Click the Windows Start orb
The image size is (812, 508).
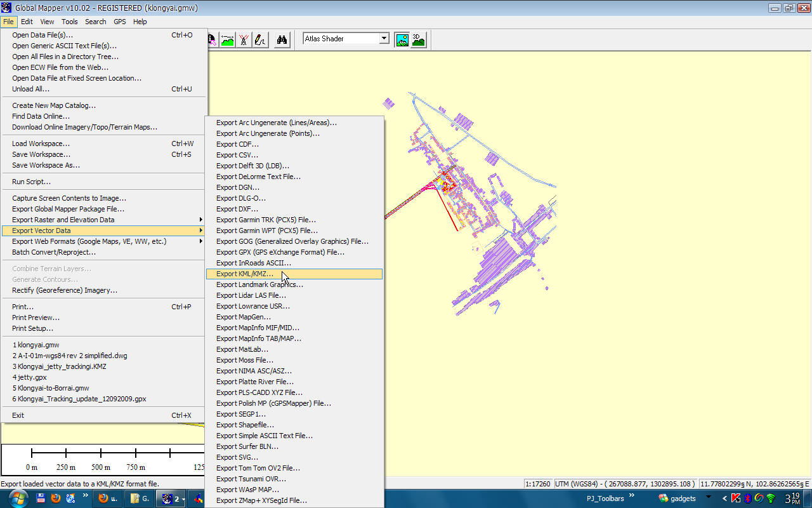18,498
